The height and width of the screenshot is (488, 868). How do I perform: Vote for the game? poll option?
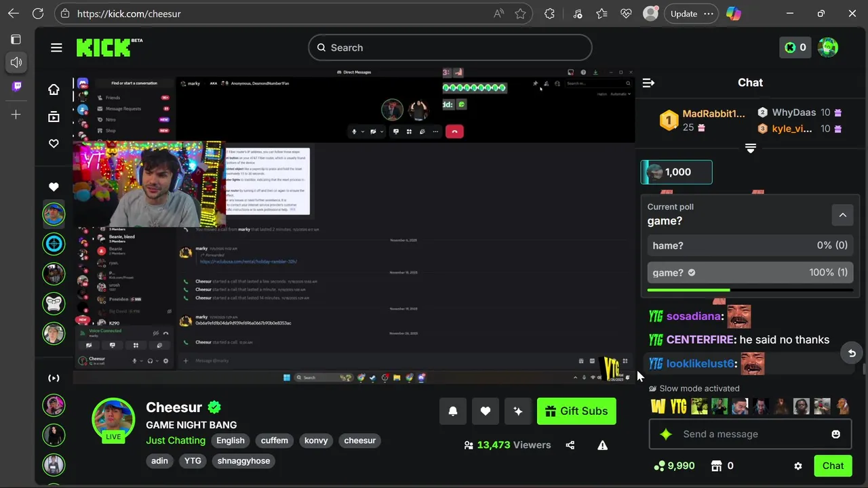tap(750, 272)
